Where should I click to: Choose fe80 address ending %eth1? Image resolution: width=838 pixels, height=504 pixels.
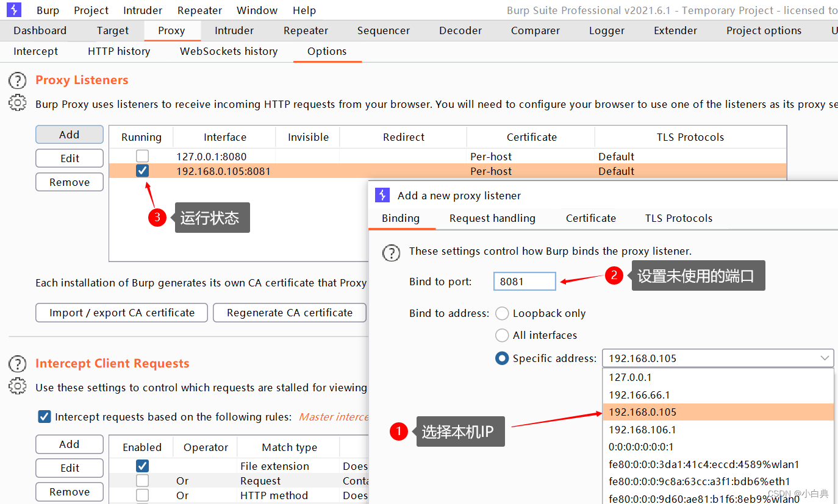click(718, 481)
